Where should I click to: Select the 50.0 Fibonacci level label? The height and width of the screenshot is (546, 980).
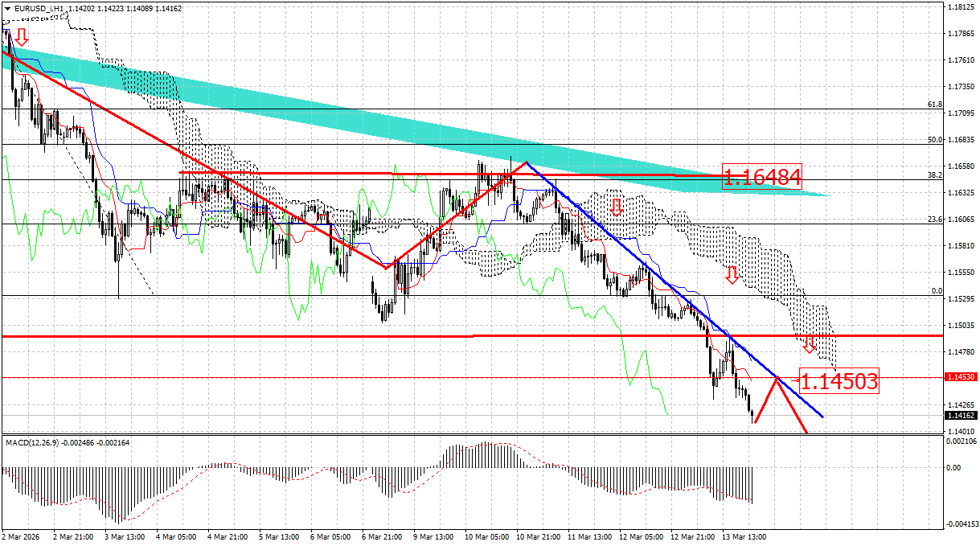click(934, 140)
